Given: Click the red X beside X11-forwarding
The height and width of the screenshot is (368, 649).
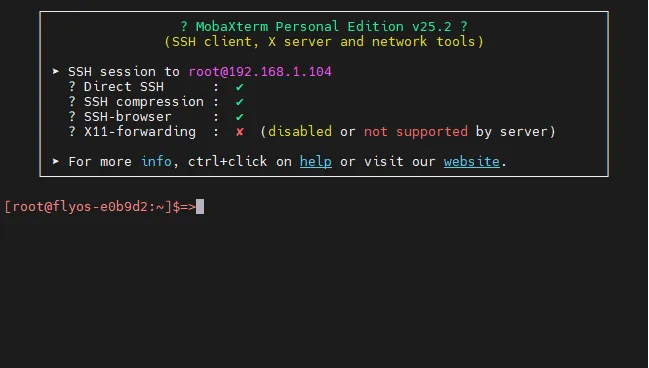Looking at the screenshot, I should 240,132.
